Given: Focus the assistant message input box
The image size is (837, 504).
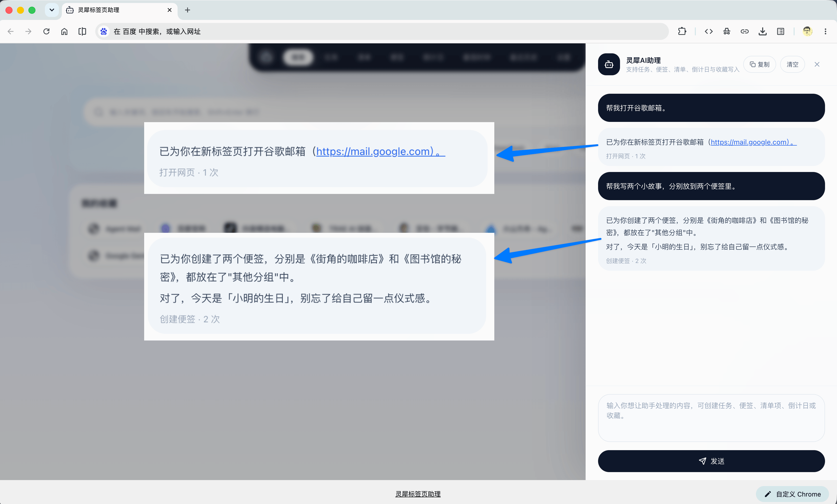Looking at the screenshot, I should click(711, 418).
